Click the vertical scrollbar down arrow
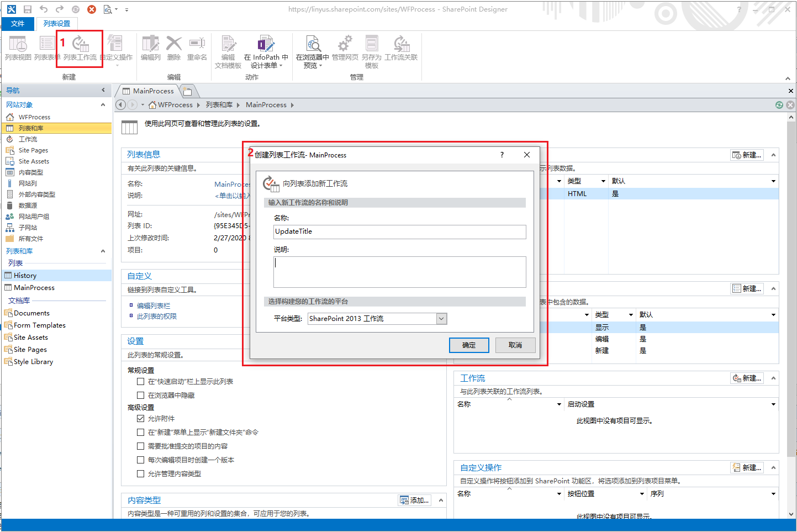The height and width of the screenshot is (532, 797). [791, 514]
